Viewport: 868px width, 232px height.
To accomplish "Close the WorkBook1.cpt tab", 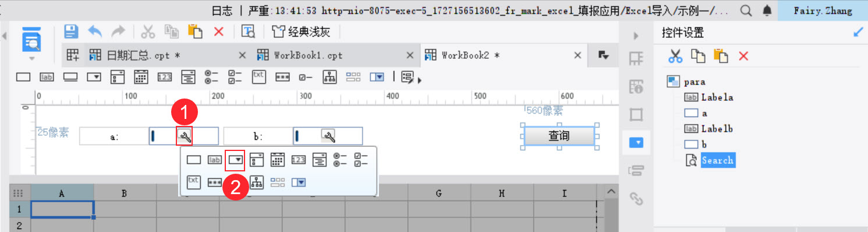I will [x=410, y=55].
